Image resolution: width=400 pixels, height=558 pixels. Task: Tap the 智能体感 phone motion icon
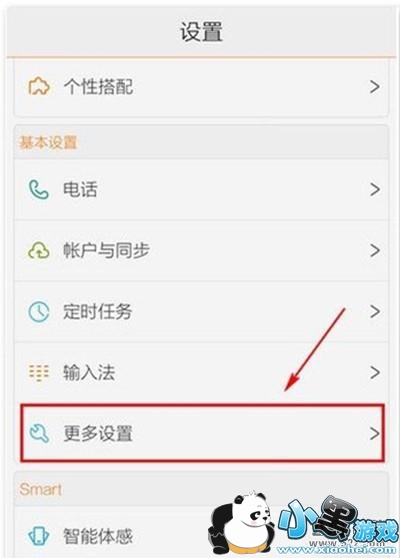(x=38, y=536)
